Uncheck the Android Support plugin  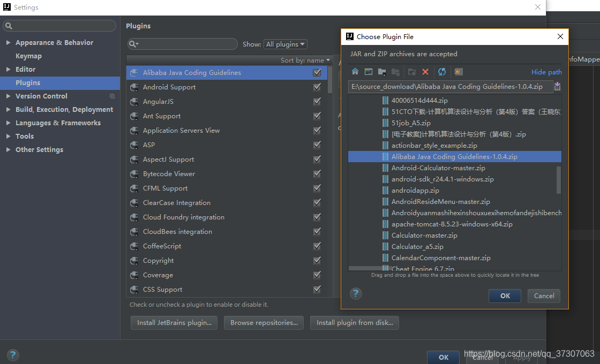point(317,87)
